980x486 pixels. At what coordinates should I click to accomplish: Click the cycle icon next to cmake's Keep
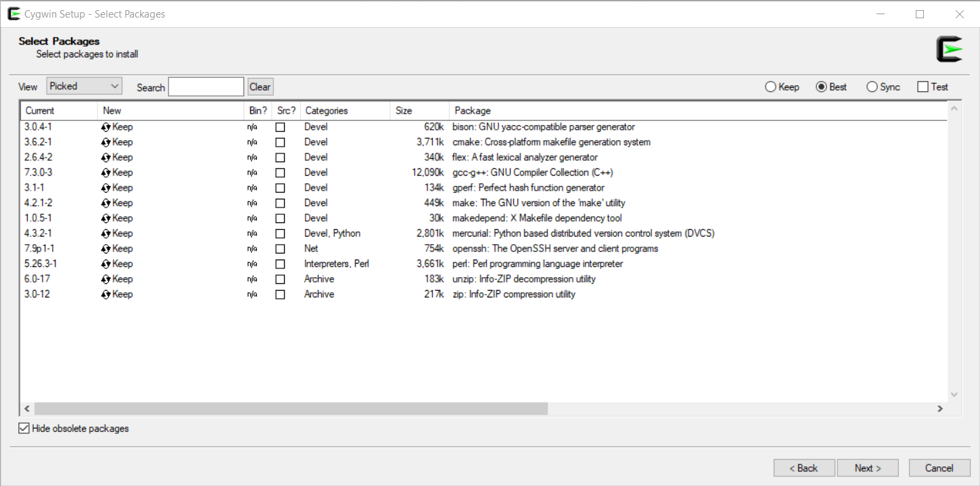pyautogui.click(x=106, y=142)
